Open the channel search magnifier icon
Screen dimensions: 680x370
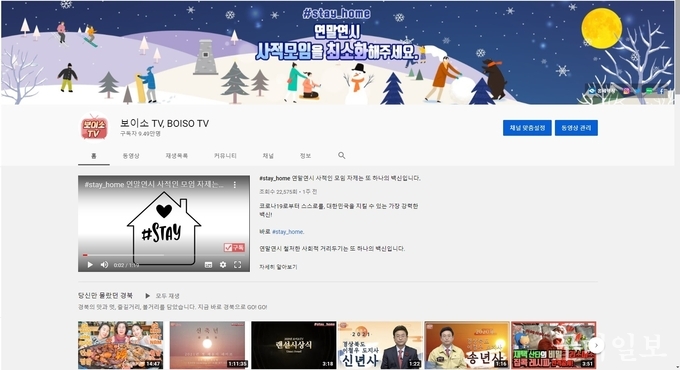pyautogui.click(x=342, y=155)
